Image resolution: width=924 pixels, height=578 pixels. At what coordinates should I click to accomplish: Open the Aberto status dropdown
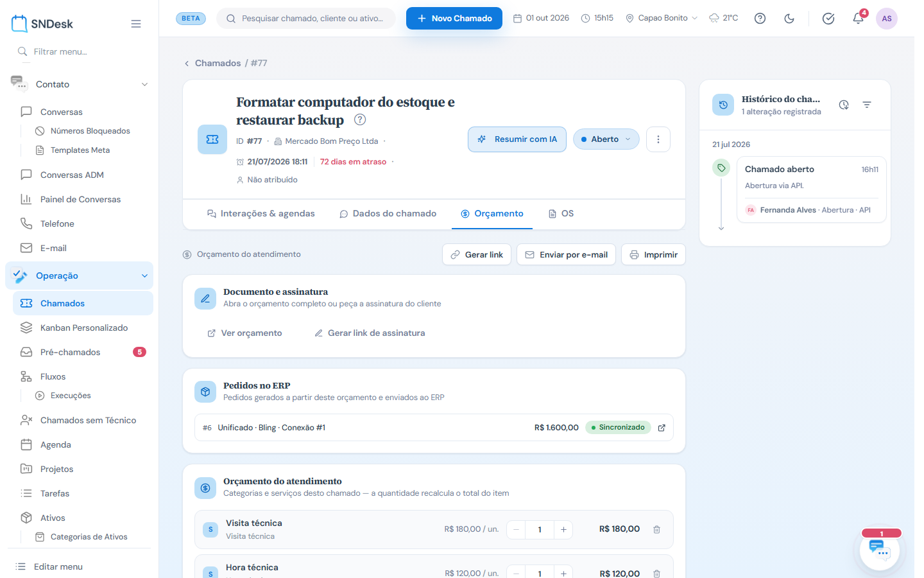(x=606, y=139)
